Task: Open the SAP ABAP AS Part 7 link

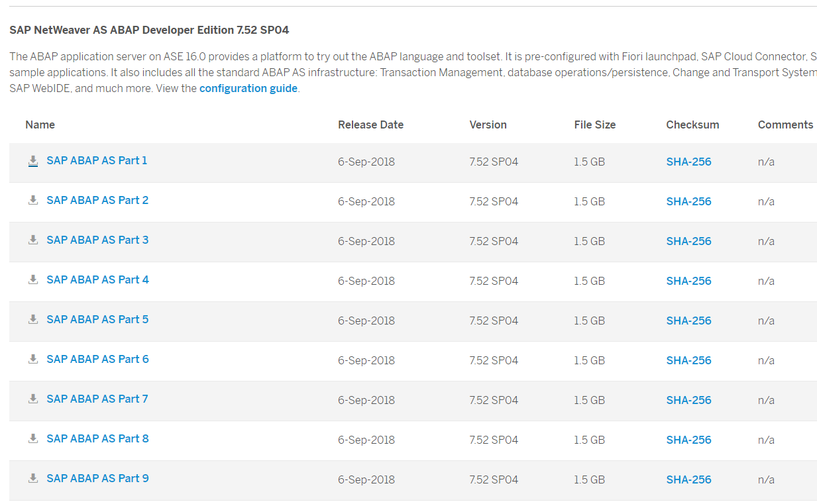Action: point(97,399)
